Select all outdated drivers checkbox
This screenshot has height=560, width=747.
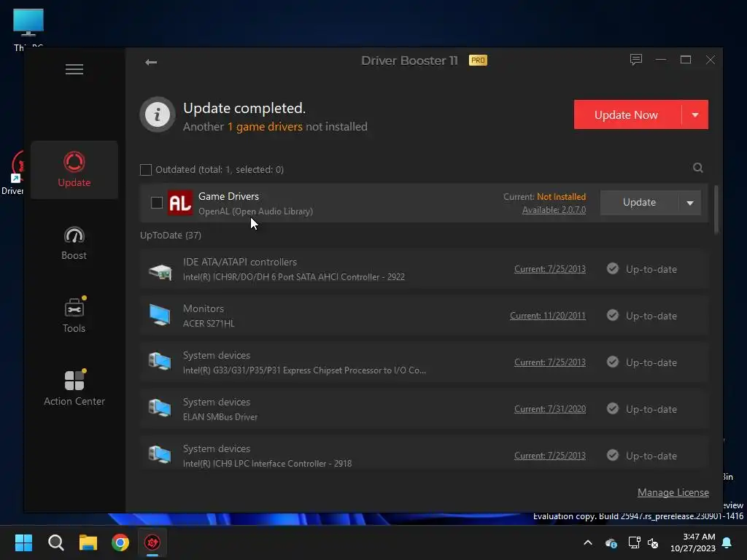coord(146,169)
